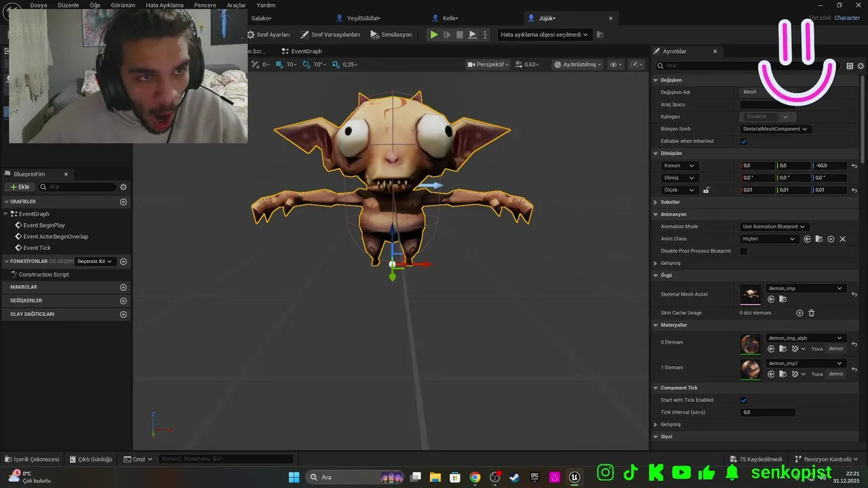Open the Blueprint'im panel settings gear
Viewport: 868px width, 488px height.
[x=123, y=187]
